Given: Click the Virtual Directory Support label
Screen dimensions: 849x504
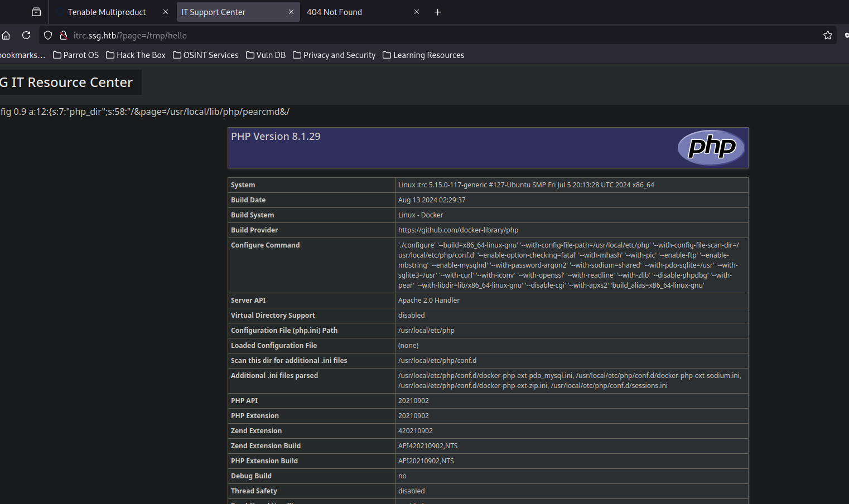Looking at the screenshot, I should [273, 316].
